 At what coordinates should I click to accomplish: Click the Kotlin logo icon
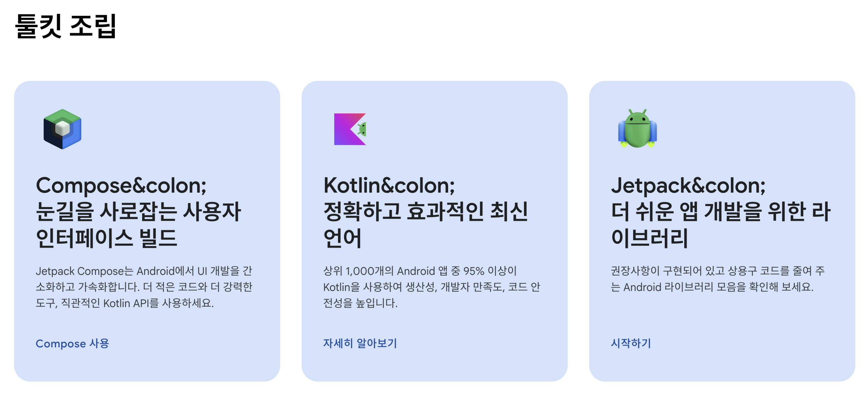(x=350, y=129)
